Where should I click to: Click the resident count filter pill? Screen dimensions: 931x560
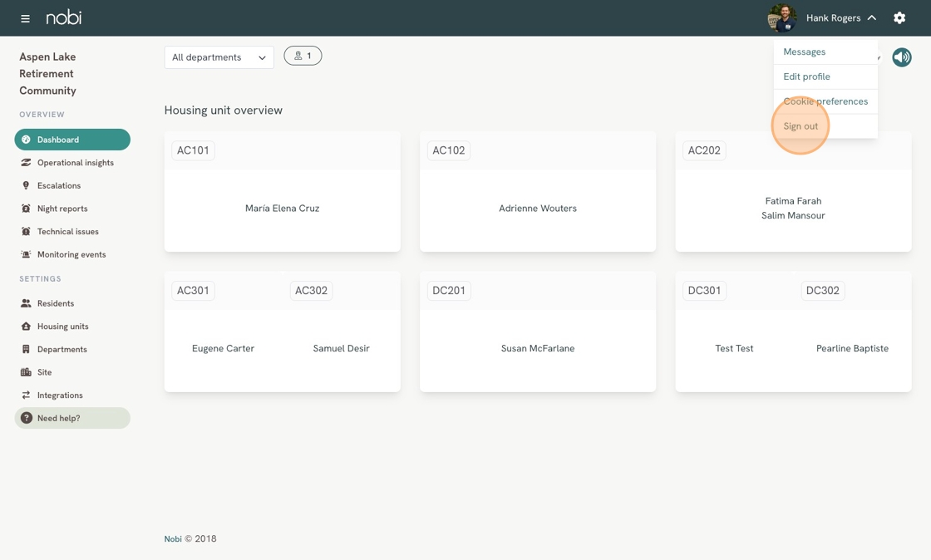(303, 56)
